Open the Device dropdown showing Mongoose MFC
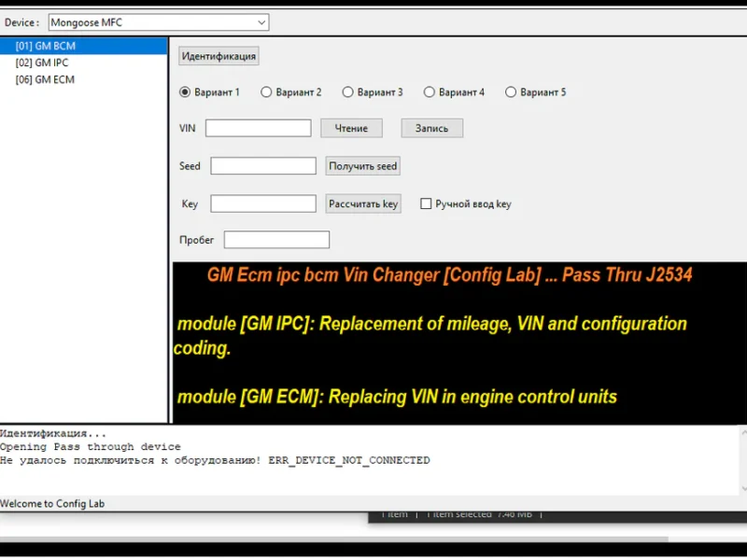This screenshot has height=560, width=747. pos(159,22)
